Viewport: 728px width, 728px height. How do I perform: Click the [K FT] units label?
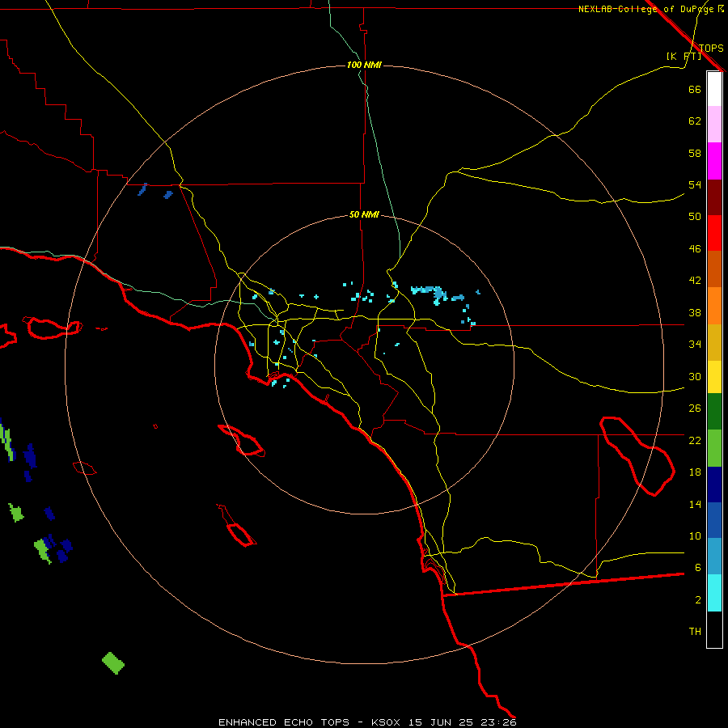[684, 56]
